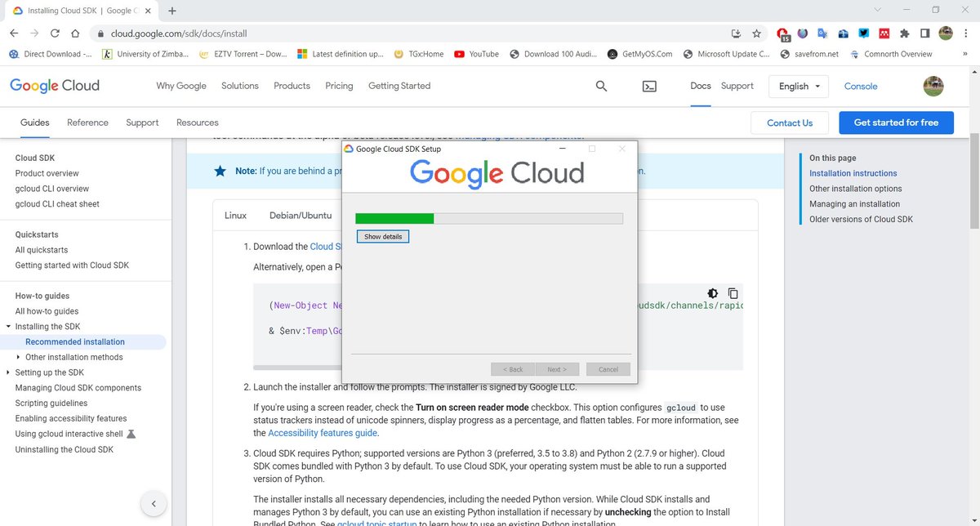The height and width of the screenshot is (526, 980).
Task: Open the Accessibility features guide link
Action: pyautogui.click(x=323, y=433)
